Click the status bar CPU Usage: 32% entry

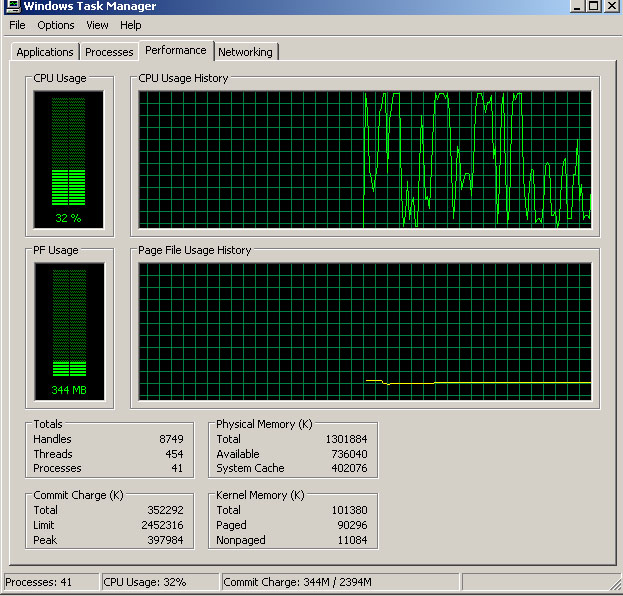coord(160,582)
